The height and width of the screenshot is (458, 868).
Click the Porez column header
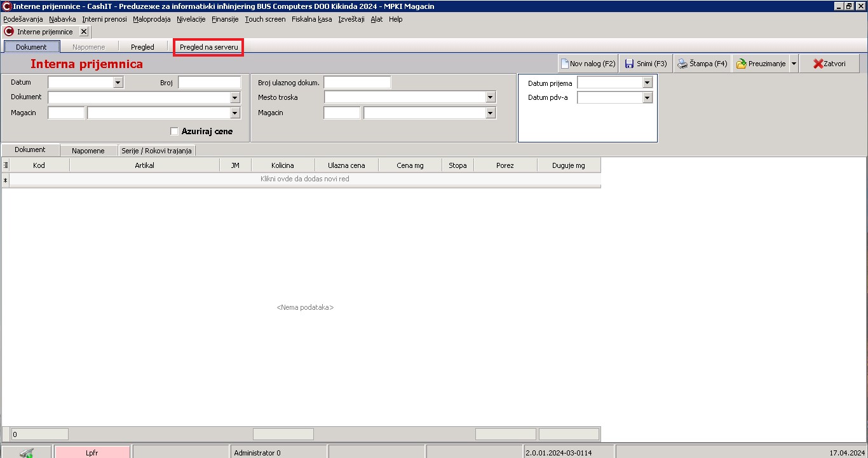coord(505,165)
